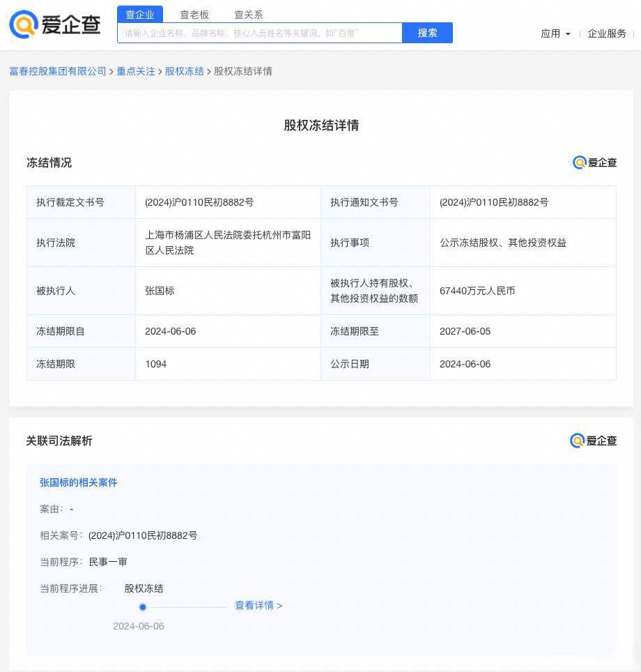Open 富春控股集团有限公司 breadcrumb link
Viewport: 641px width, 672px height.
pyautogui.click(x=58, y=71)
